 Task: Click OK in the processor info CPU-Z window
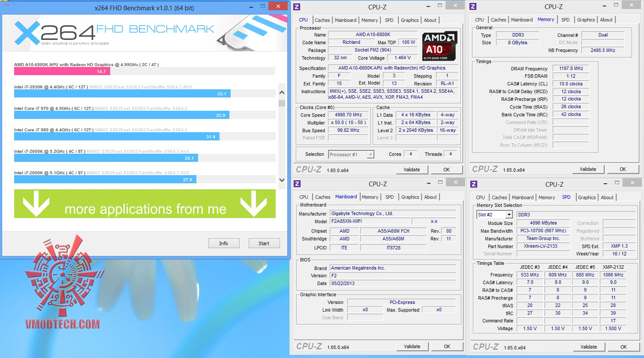[x=447, y=170]
